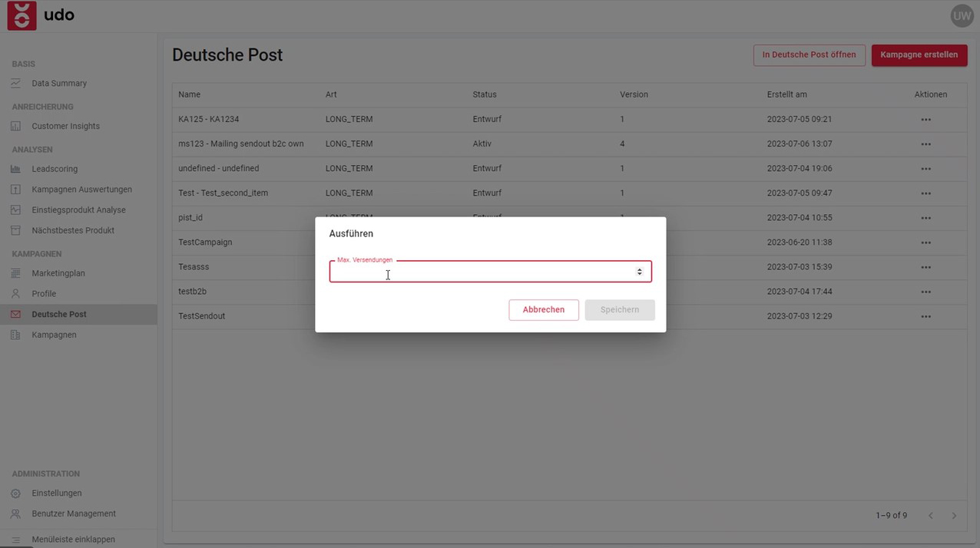
Task: Navigate to Customer Insights
Action: click(66, 126)
